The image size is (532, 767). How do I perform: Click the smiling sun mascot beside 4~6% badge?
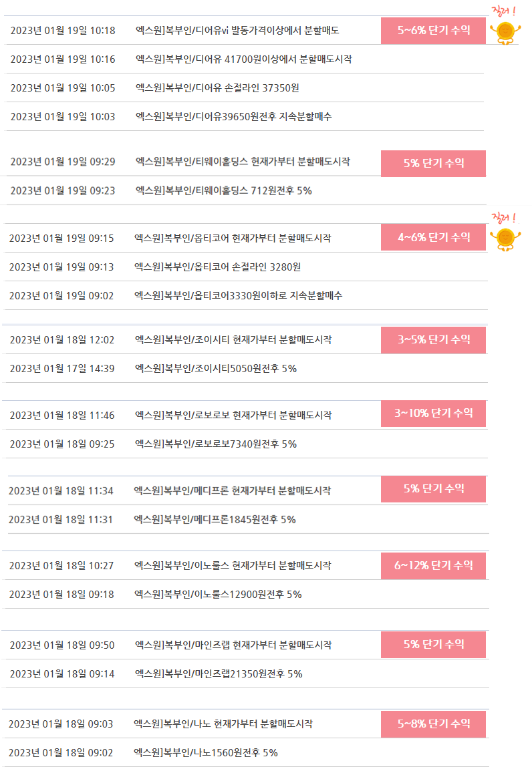point(505,239)
